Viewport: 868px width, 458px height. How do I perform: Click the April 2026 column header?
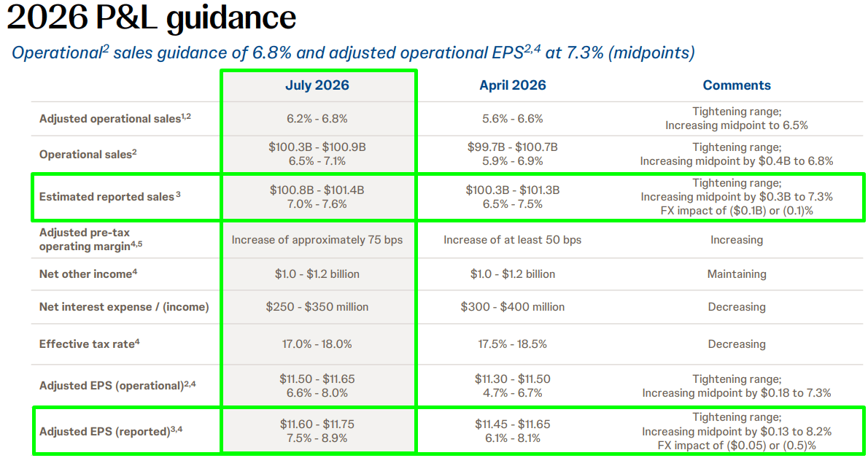pyautogui.click(x=513, y=85)
